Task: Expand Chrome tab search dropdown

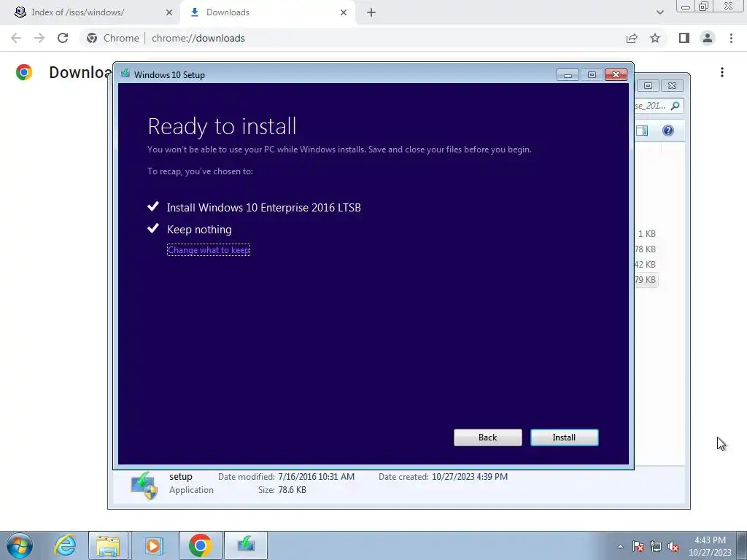Action: point(659,12)
